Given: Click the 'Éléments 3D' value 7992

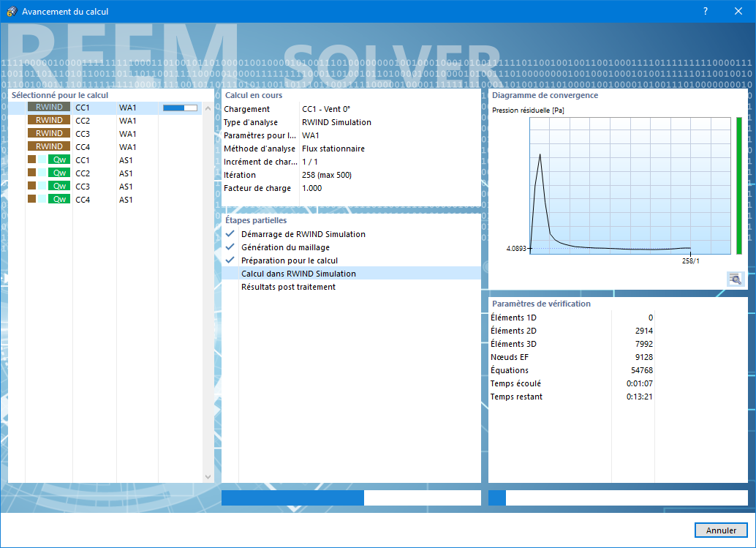Looking at the screenshot, I should tap(643, 343).
